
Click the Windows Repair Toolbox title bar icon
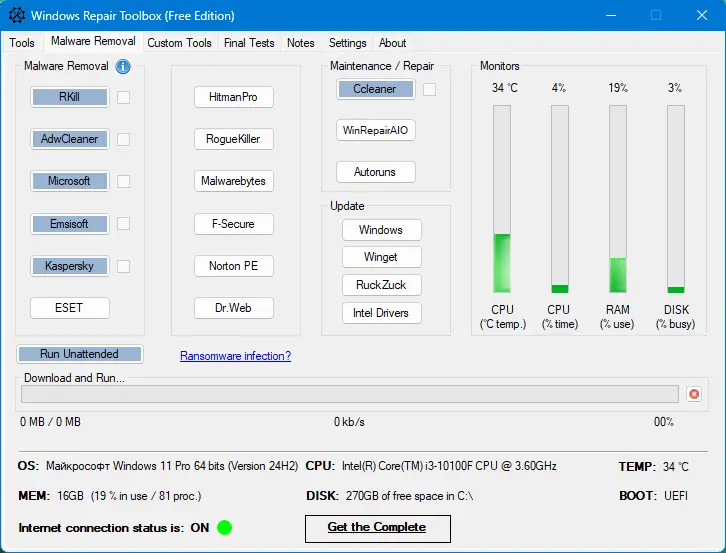tap(17, 15)
